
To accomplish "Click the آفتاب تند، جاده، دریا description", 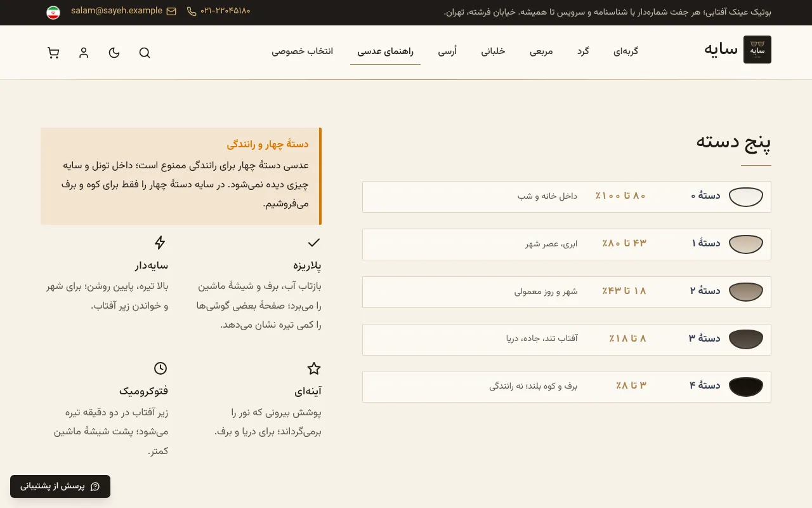I will pos(541,338).
